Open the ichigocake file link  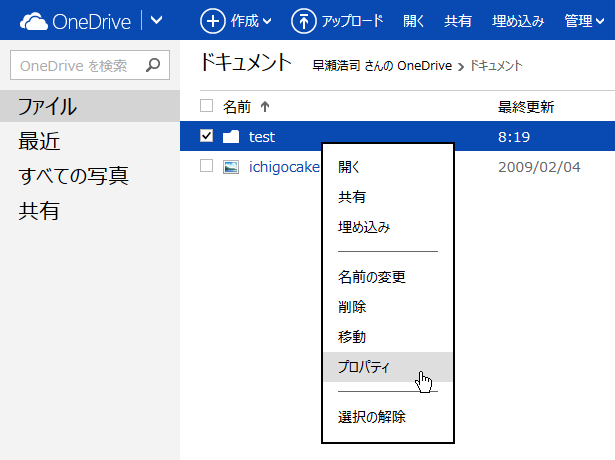[284, 167]
